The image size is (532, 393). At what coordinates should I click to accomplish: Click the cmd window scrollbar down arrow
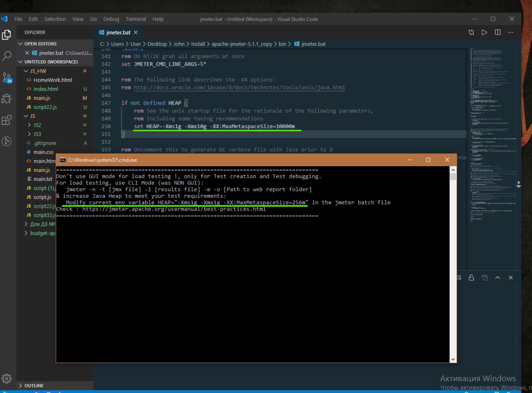(453, 359)
